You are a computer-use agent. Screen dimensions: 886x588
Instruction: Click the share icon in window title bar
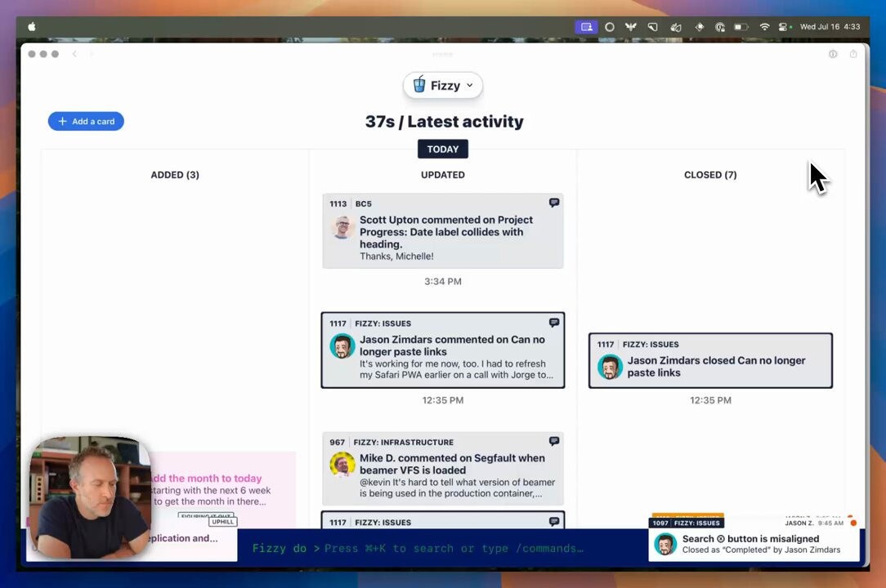(x=853, y=54)
